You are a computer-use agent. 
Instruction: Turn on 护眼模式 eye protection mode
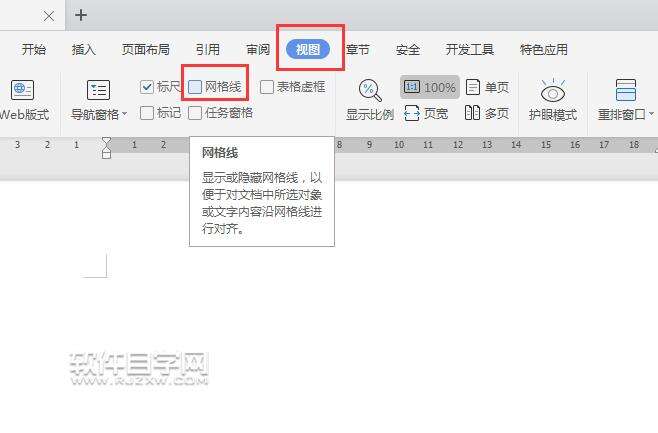(553, 100)
